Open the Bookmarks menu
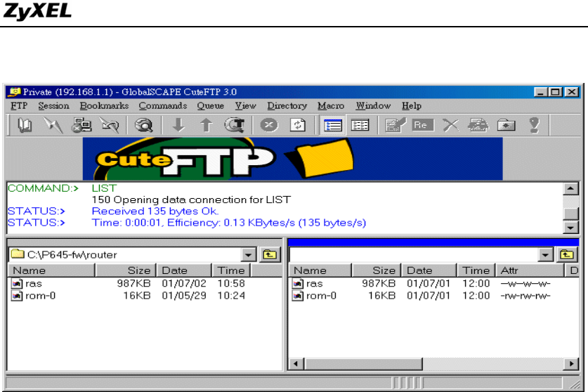 (x=104, y=106)
